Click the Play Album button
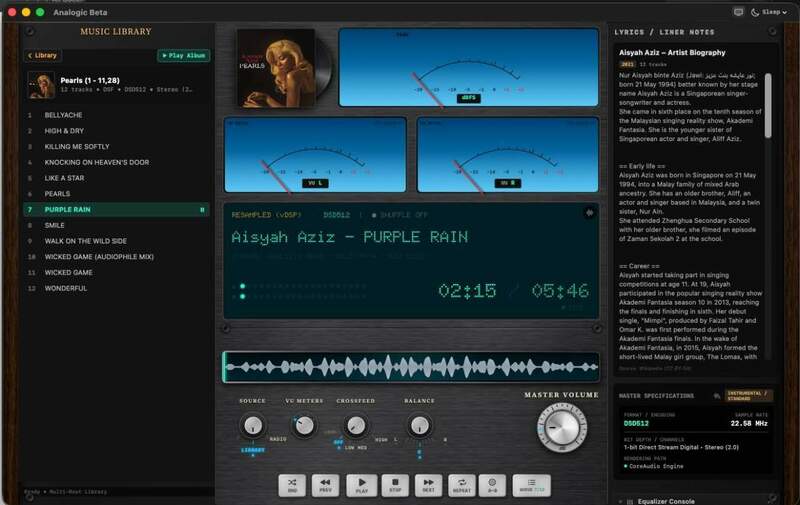The width and height of the screenshot is (800, 505). [x=184, y=55]
